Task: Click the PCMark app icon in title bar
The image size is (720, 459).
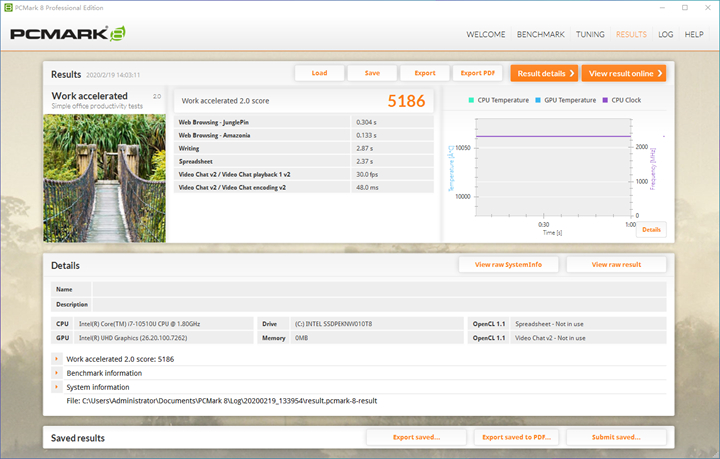Action: click(x=8, y=7)
